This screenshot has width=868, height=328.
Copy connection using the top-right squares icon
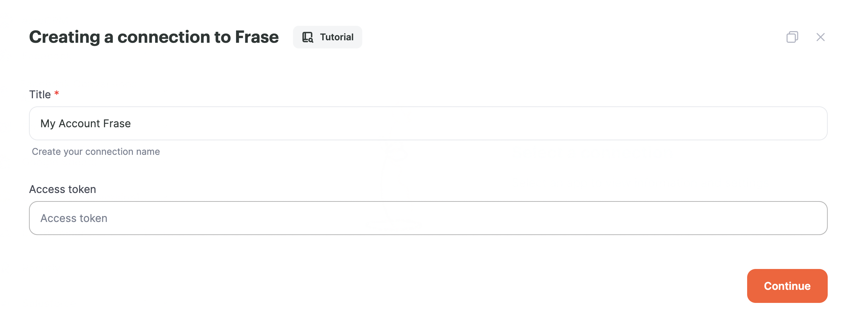pyautogui.click(x=792, y=37)
